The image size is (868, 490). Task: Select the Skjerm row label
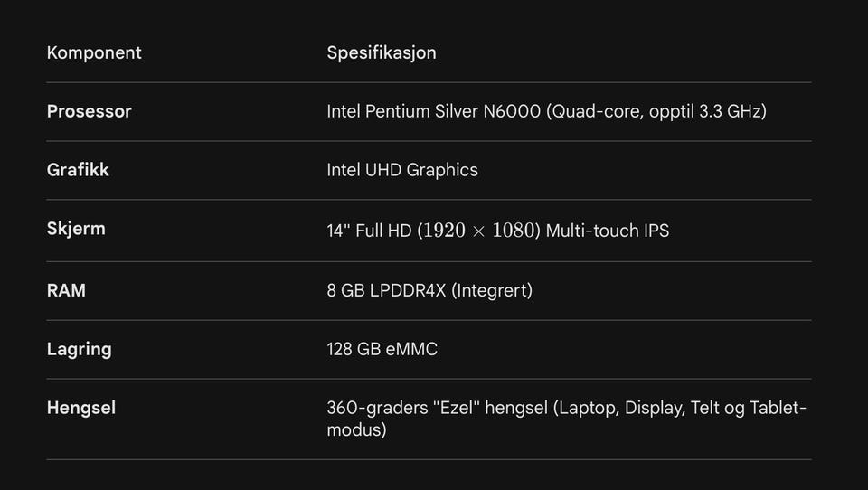pyautogui.click(x=76, y=229)
